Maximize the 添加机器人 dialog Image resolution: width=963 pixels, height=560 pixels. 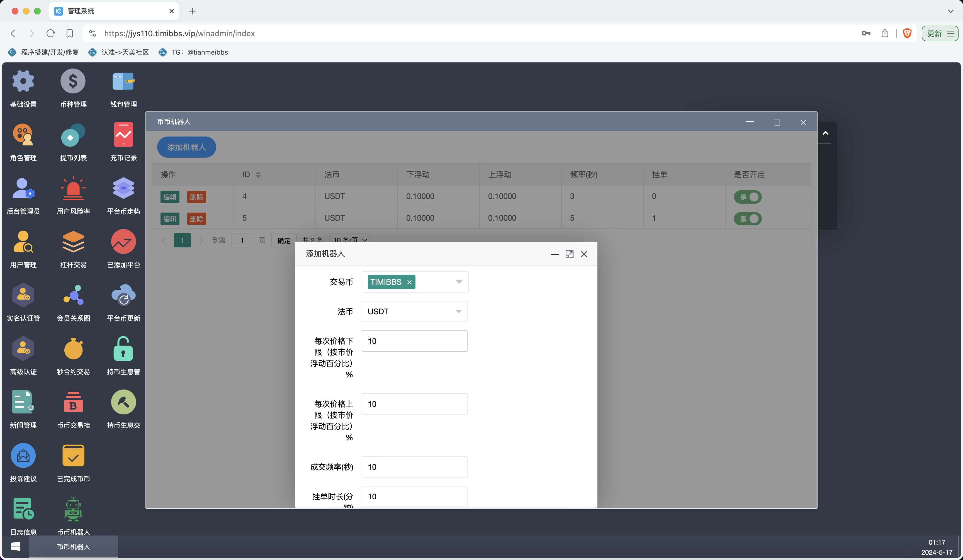[x=569, y=254]
